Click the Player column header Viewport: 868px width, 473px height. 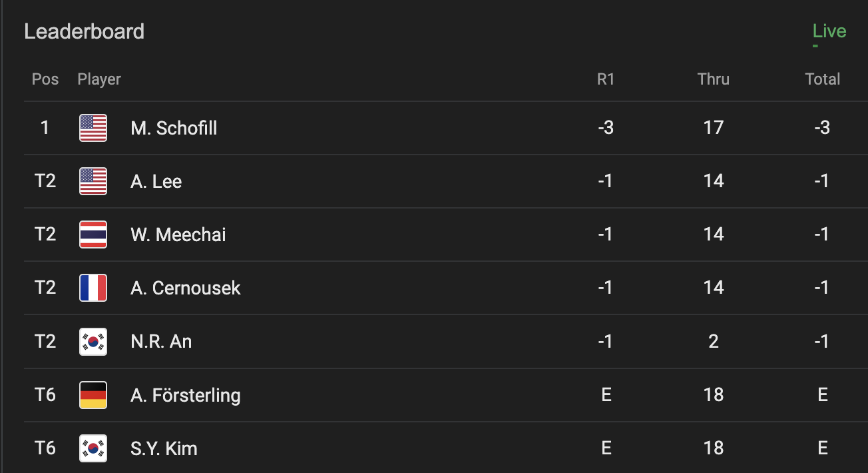click(99, 79)
